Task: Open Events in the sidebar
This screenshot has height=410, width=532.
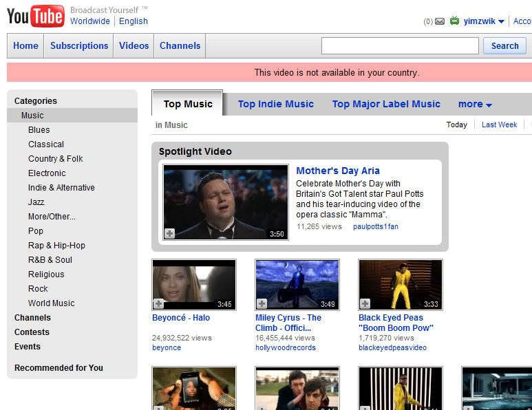Action: 28,347
